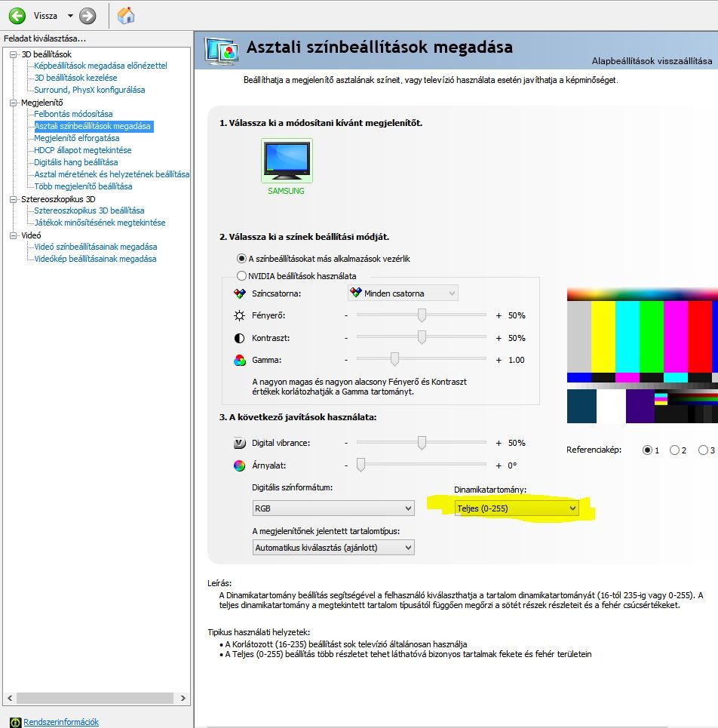Select 'A színbeállításokat más alkalmazások vezérlik' radio
The height and width of the screenshot is (728, 718).
(241, 259)
